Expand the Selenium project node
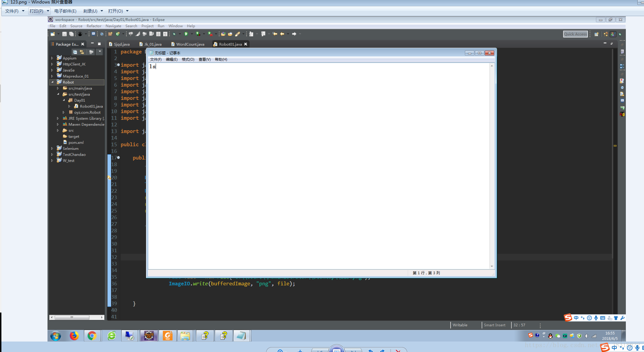The height and width of the screenshot is (352, 644). 52,148
